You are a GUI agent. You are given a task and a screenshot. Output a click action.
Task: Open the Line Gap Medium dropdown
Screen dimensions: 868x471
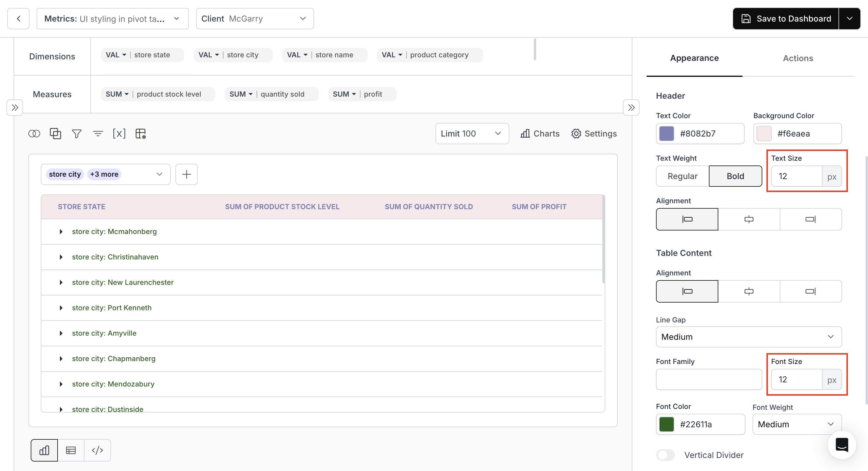[x=749, y=337]
